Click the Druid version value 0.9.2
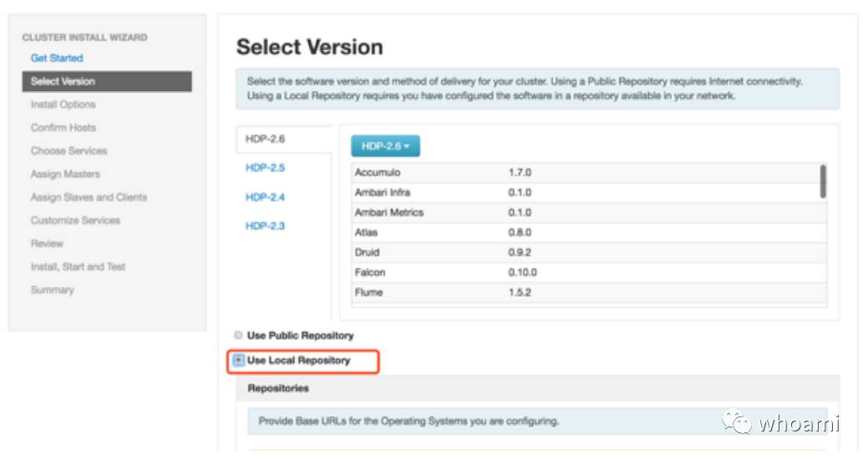This screenshot has height=459, width=868. 520,253
